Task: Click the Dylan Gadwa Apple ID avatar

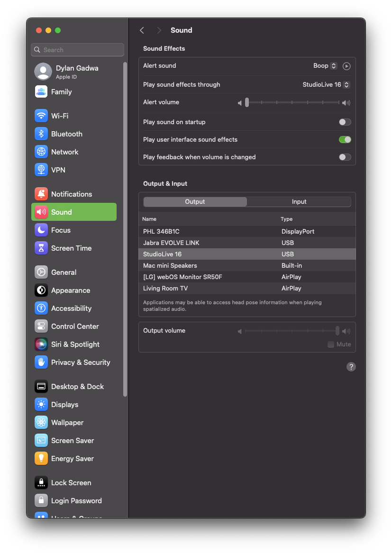Action: click(x=43, y=72)
